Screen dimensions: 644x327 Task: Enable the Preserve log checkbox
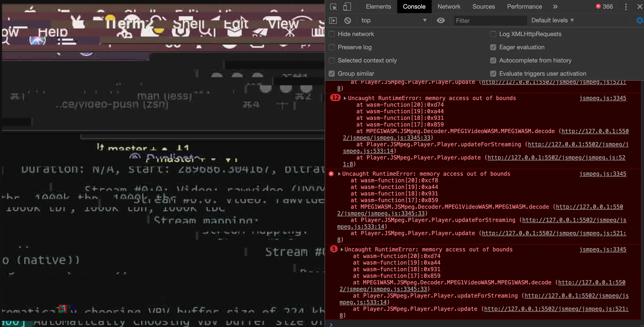pos(332,47)
